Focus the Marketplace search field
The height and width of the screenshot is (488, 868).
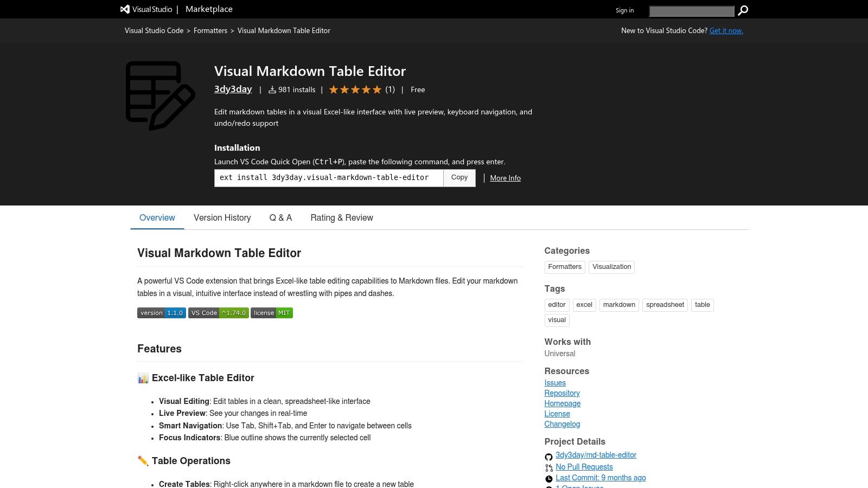coord(692,11)
